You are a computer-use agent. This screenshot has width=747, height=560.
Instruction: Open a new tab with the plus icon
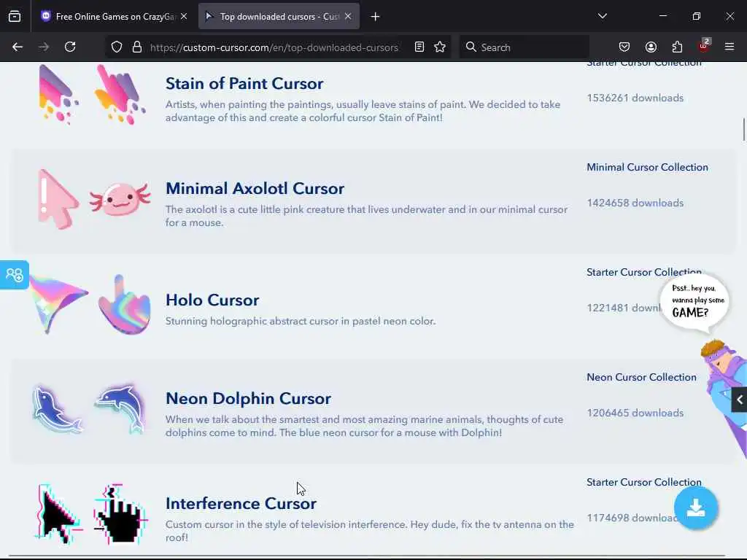tap(376, 17)
